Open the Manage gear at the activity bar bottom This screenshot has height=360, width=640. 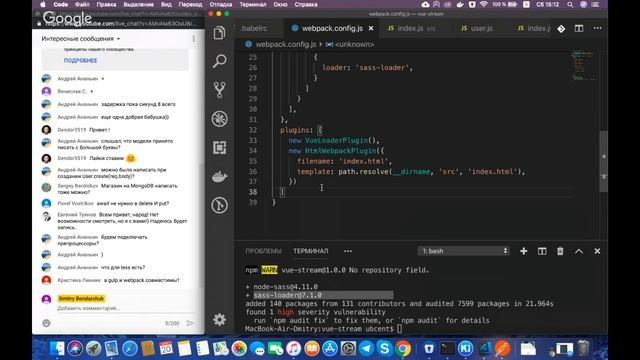tap(219, 319)
